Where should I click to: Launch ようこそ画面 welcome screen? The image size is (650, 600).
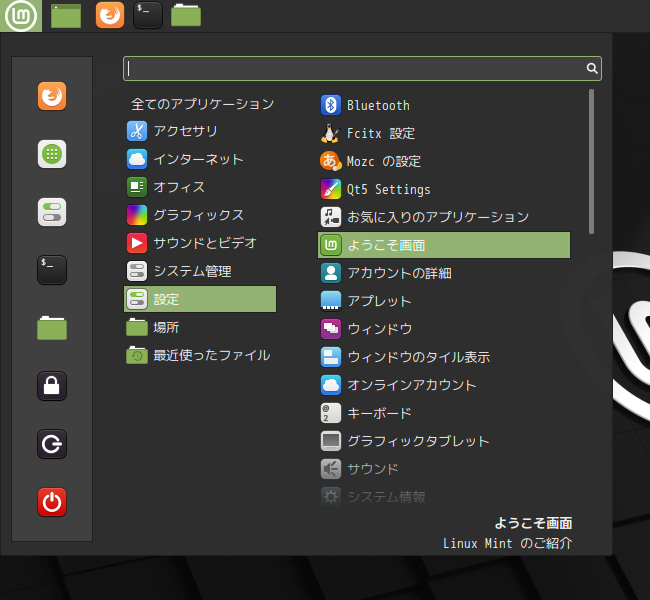(x=444, y=245)
